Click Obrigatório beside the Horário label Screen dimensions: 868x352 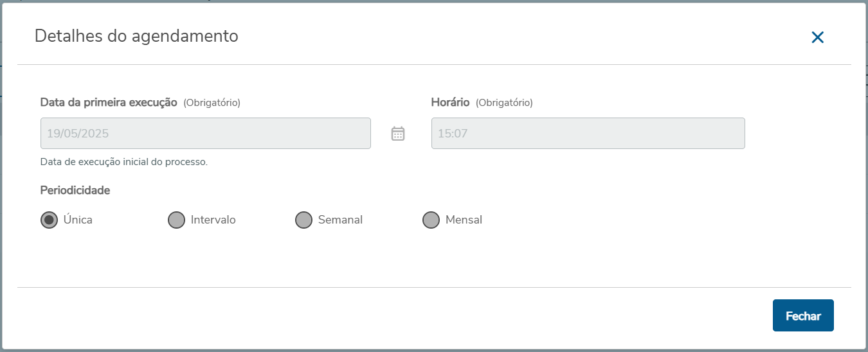coord(504,103)
